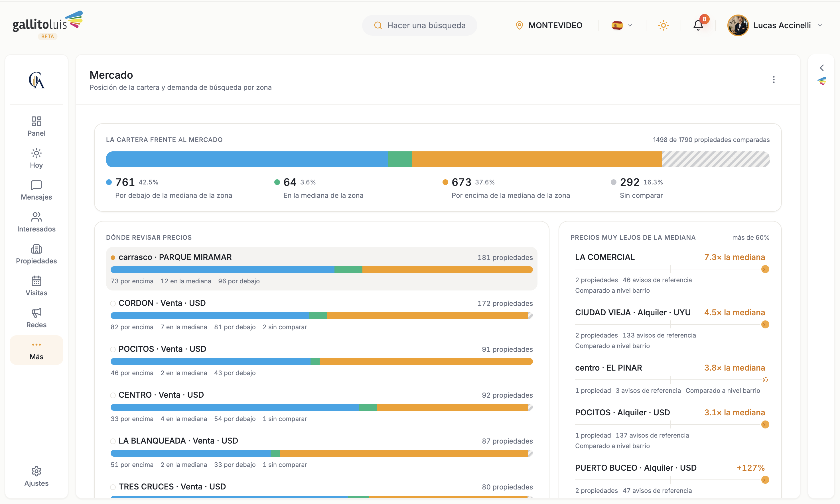Screen dimensions: 840x504
Task: Click POCITOS · Alquiler · USD entry
Action: click(x=670, y=429)
